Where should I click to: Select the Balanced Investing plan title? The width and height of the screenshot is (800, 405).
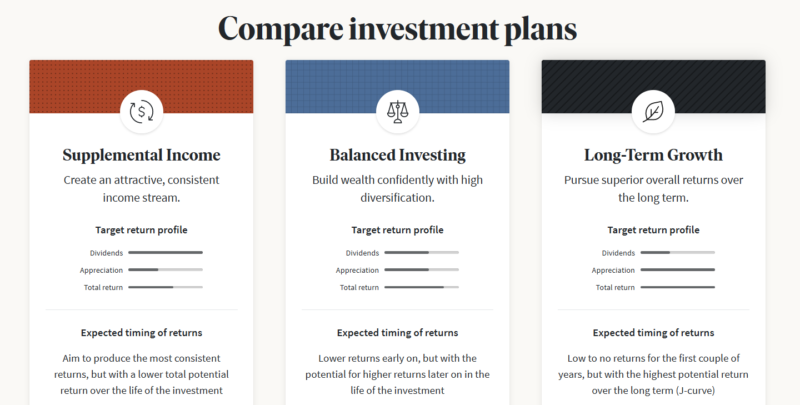click(397, 155)
